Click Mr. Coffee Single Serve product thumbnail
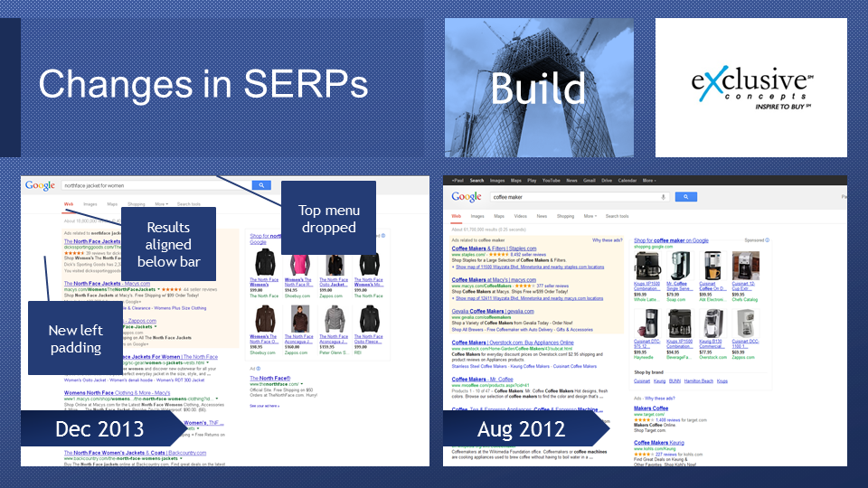Image resolution: width=868 pixels, height=488 pixels. click(x=679, y=265)
